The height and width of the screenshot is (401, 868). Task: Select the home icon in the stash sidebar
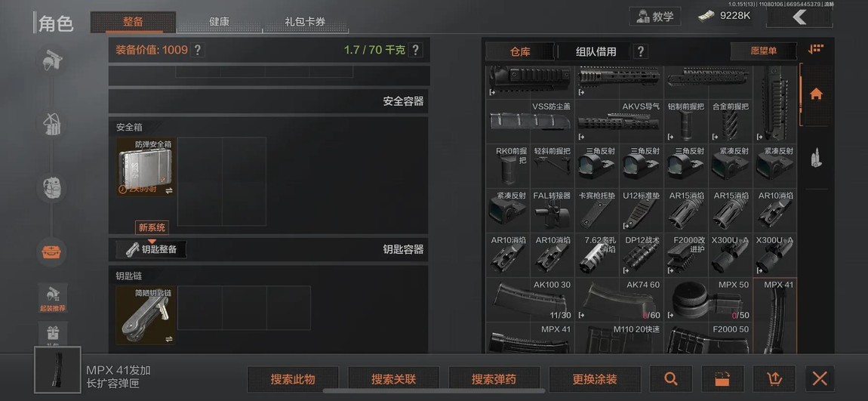[x=816, y=94]
